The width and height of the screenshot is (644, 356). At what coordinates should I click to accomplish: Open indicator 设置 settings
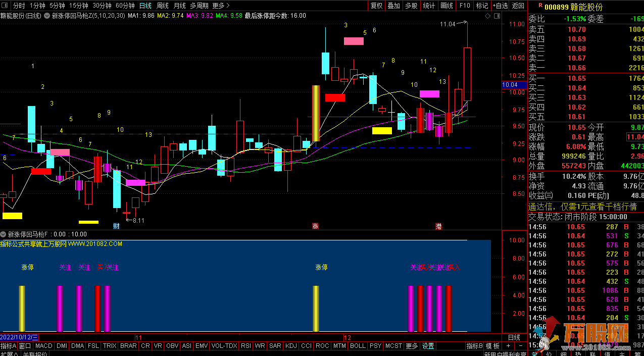point(428,346)
